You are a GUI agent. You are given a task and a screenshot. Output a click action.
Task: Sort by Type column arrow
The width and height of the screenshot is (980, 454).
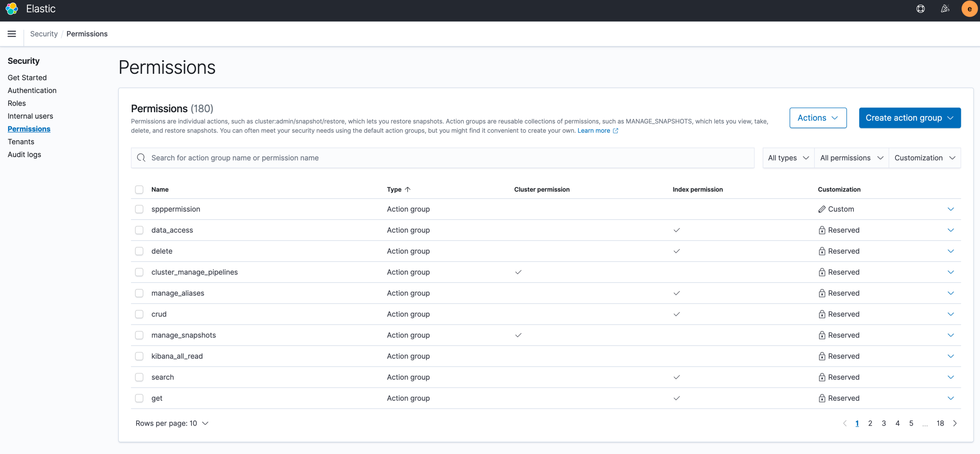407,189
